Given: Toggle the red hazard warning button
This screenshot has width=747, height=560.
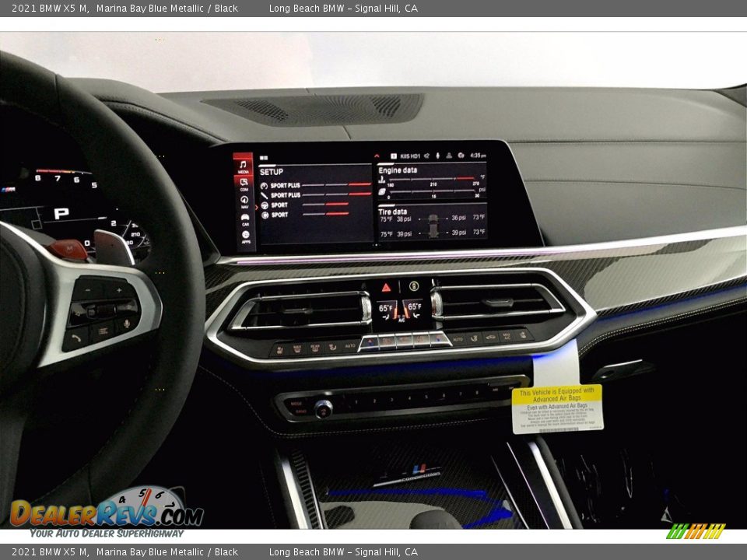Looking at the screenshot, I should tap(387, 287).
